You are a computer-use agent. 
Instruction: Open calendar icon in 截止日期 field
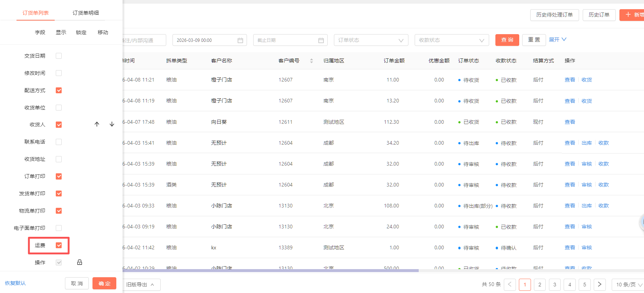coord(321,40)
